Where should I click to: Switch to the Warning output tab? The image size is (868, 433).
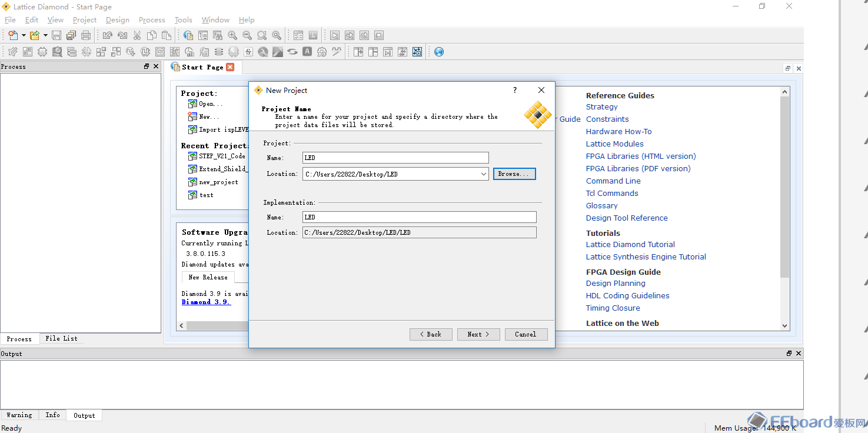click(x=19, y=415)
